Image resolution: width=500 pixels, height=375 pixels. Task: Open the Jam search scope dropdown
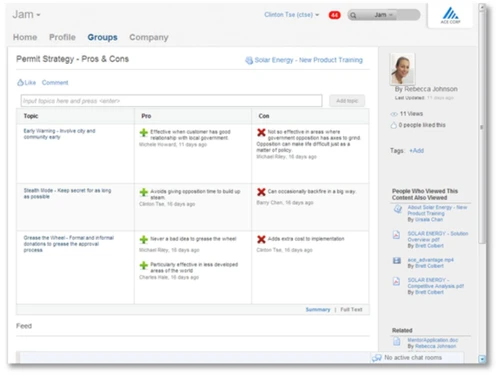[383, 15]
